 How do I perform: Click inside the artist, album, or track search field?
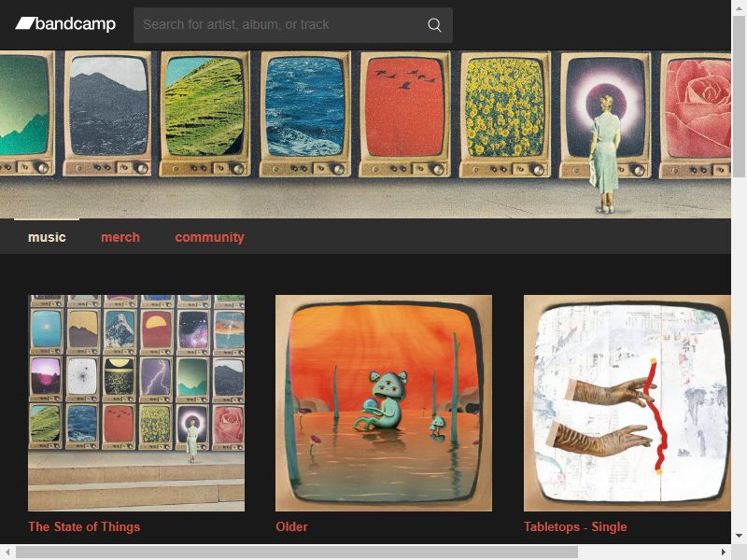(x=278, y=25)
